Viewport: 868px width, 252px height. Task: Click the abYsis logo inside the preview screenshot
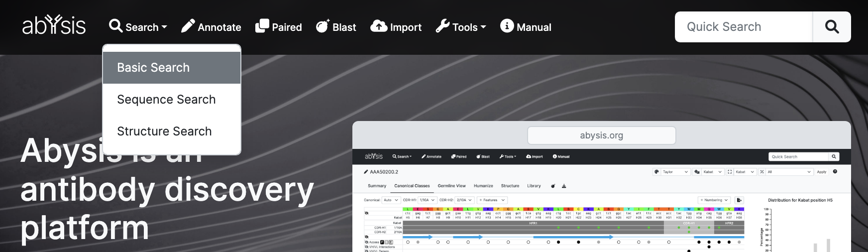click(374, 156)
